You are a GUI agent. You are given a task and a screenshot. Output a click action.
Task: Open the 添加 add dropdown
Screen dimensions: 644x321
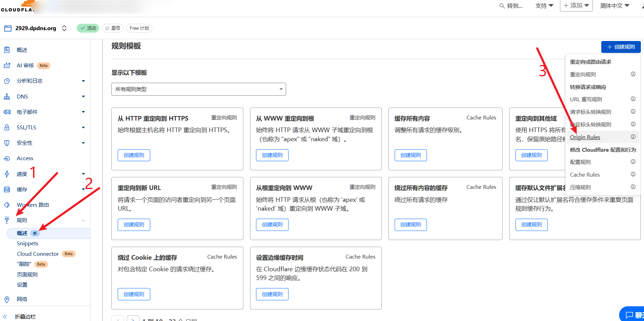(576, 6)
